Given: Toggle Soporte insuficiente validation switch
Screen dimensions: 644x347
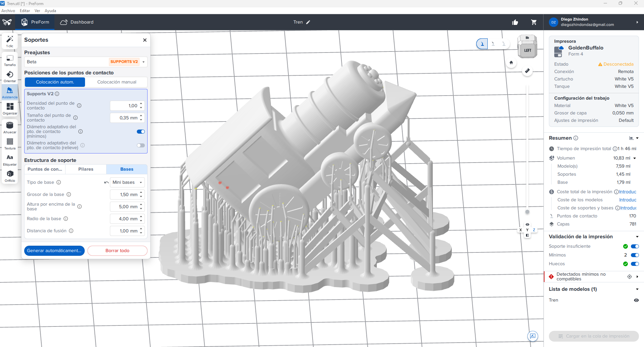Looking at the screenshot, I should [635, 246].
